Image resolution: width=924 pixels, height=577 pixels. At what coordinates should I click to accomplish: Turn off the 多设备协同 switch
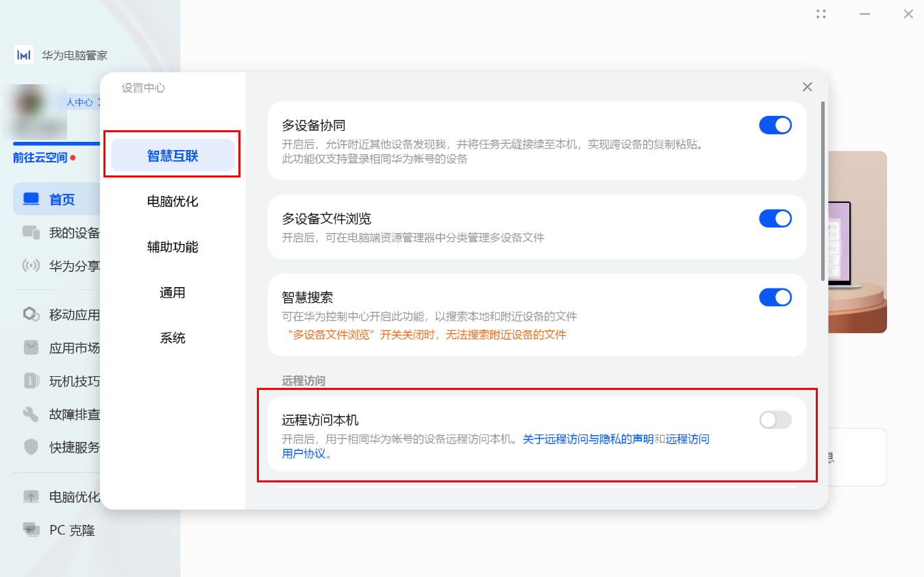(775, 125)
